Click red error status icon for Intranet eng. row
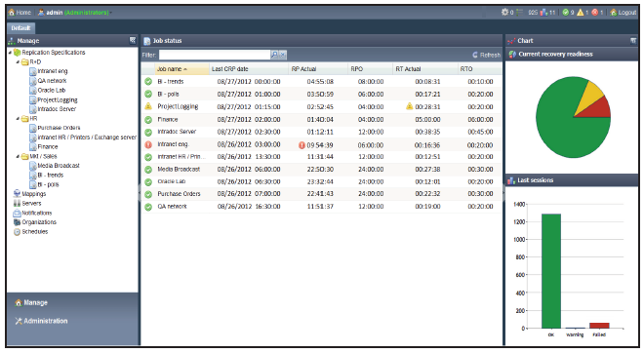 148,144
